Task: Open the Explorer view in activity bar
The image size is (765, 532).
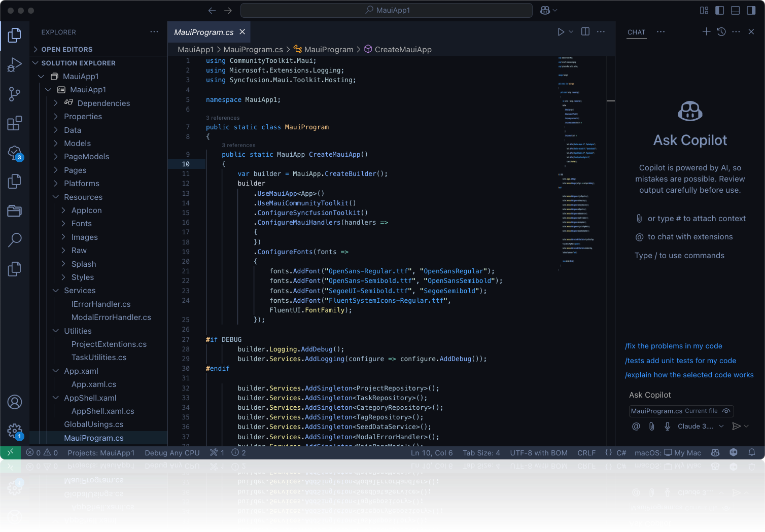Action: click(x=15, y=36)
